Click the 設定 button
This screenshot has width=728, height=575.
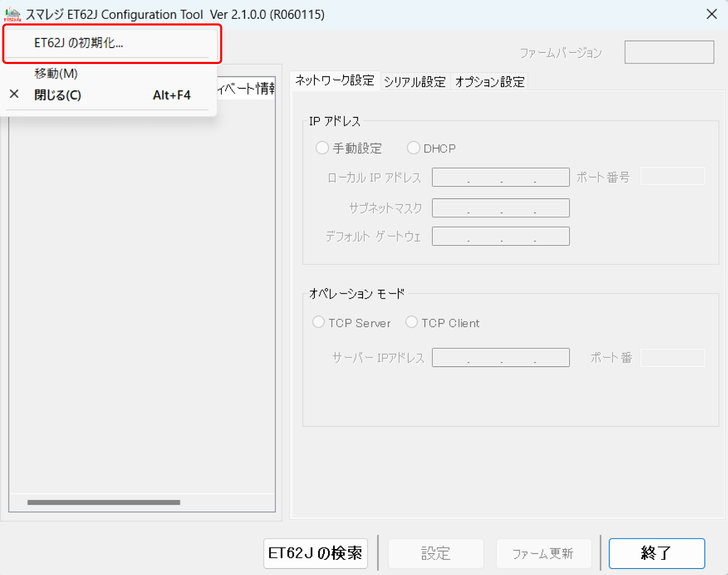[436, 553]
